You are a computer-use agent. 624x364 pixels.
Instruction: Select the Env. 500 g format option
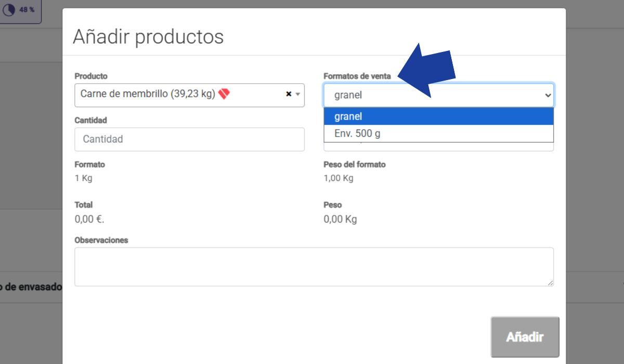[439, 133]
